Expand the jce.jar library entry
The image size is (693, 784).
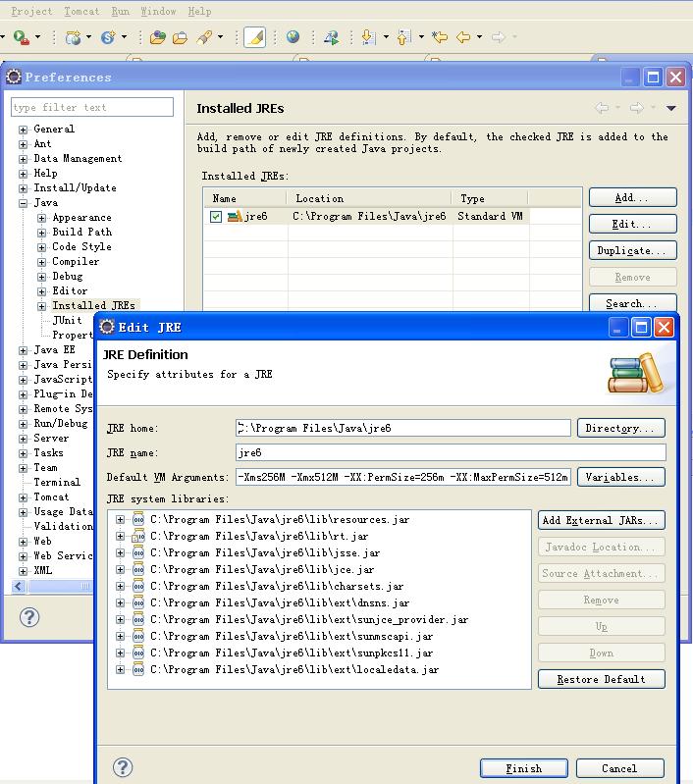[x=120, y=569]
